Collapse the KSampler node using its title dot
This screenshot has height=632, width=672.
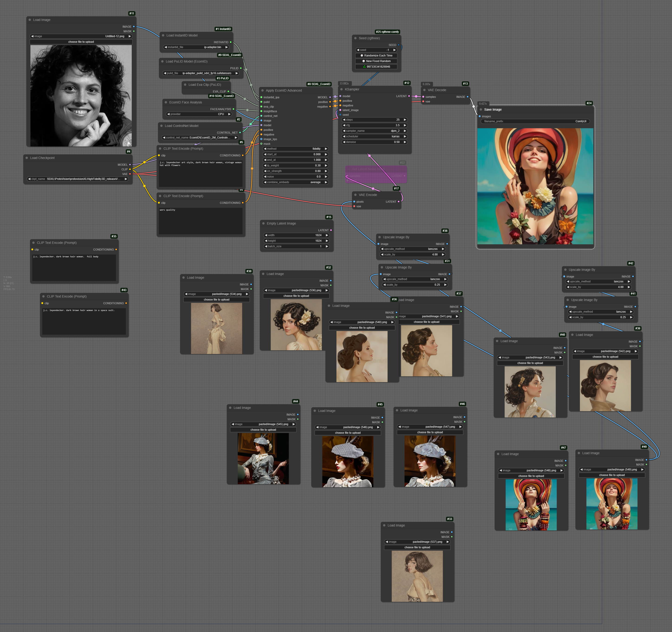(x=341, y=89)
